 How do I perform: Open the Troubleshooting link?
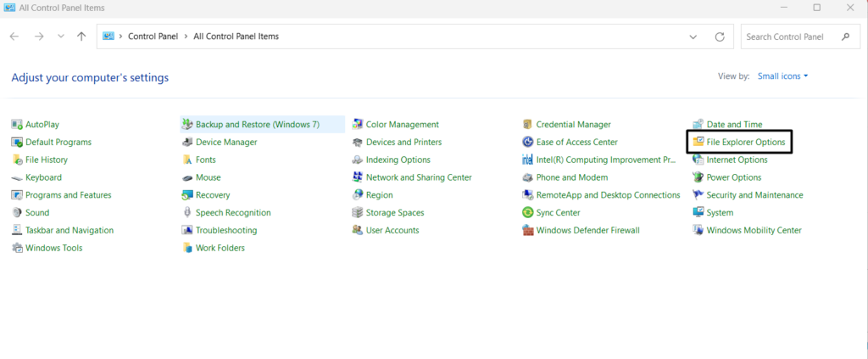[x=225, y=231]
